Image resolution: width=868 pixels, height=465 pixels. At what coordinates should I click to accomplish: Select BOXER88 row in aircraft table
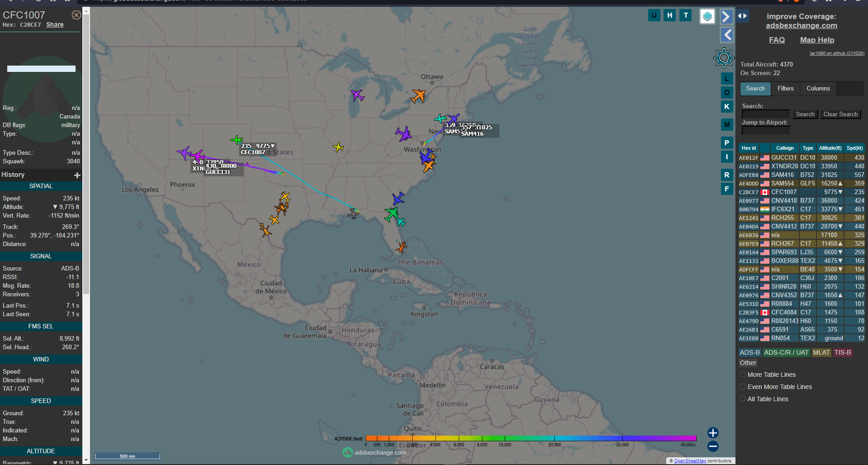(802, 261)
